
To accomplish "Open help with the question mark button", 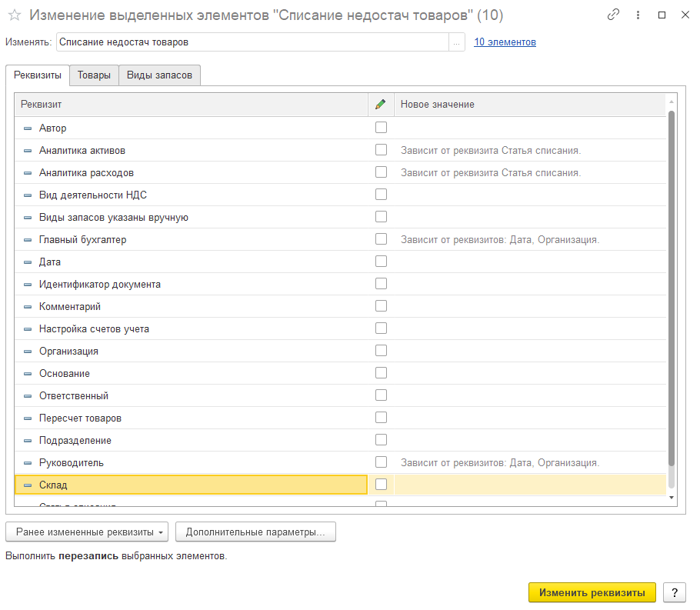I will 674,592.
